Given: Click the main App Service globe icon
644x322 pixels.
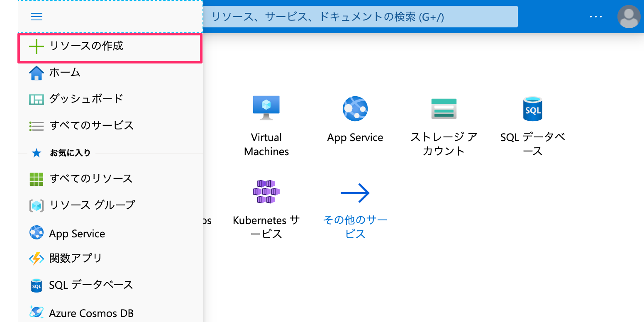Looking at the screenshot, I should click(x=355, y=109).
